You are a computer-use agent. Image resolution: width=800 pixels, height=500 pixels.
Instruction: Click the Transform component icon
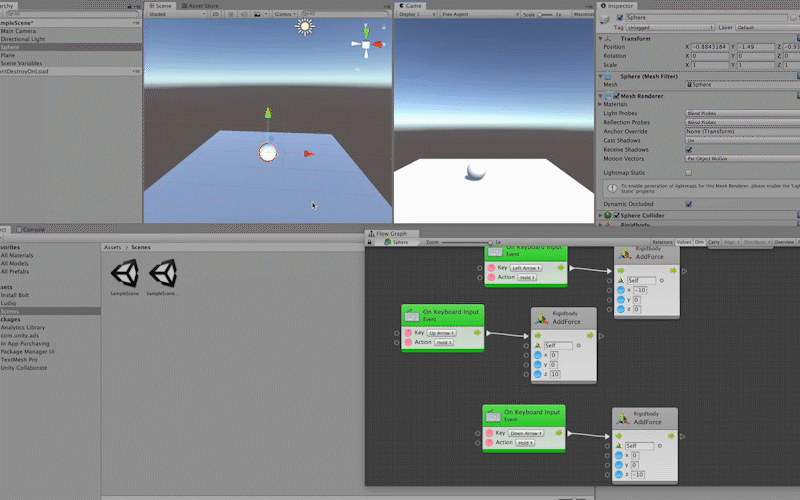(x=609, y=38)
